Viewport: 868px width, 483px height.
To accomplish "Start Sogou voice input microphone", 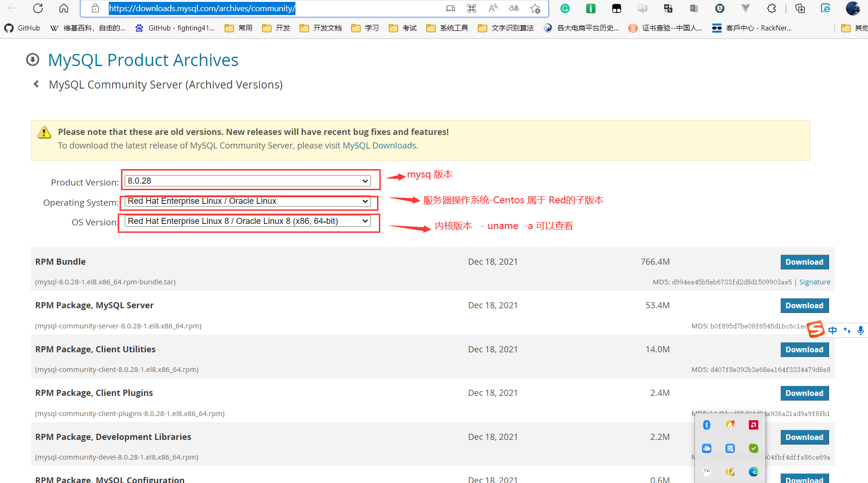I will coord(860,330).
